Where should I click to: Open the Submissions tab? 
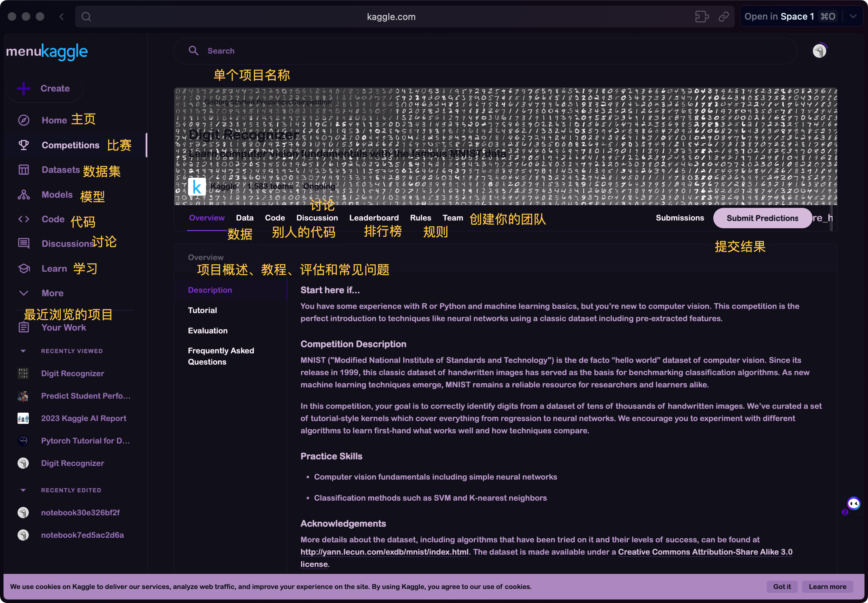(680, 218)
